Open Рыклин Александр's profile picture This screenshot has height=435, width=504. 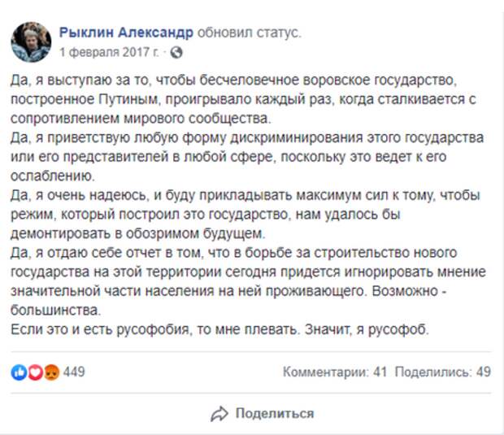coord(31,41)
